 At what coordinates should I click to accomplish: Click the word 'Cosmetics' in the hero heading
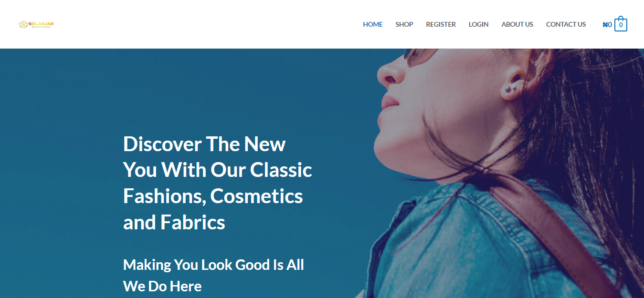pos(256,196)
